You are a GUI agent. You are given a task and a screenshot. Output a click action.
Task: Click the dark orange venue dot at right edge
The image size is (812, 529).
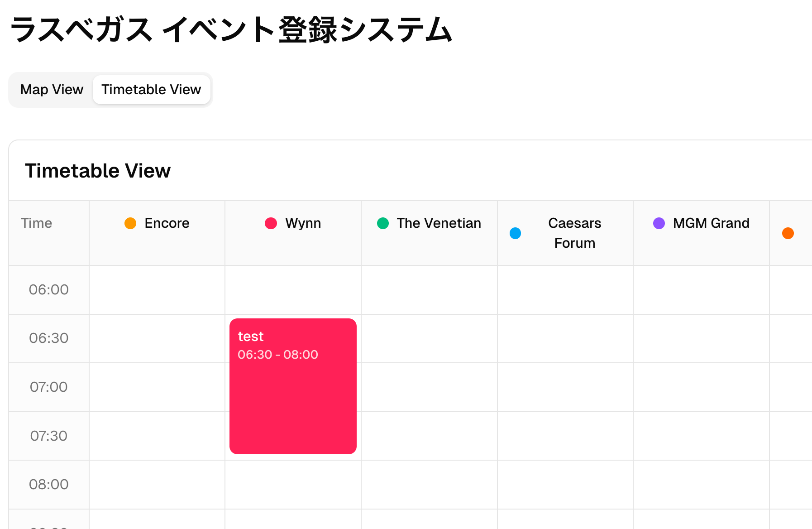point(788,233)
